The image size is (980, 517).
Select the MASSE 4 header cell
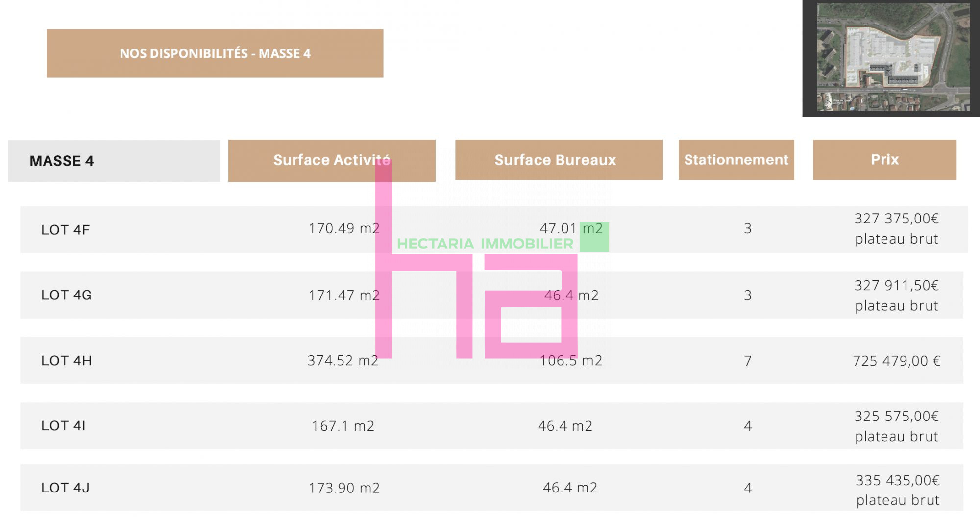click(114, 161)
